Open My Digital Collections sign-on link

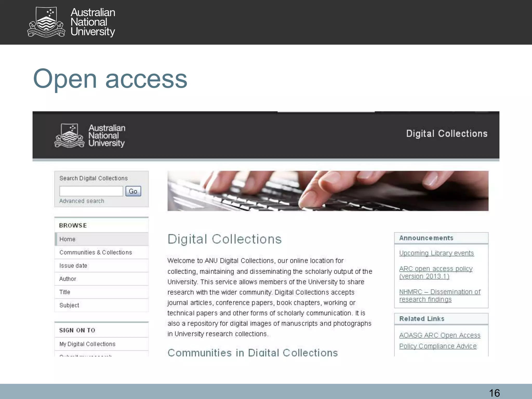(102, 344)
